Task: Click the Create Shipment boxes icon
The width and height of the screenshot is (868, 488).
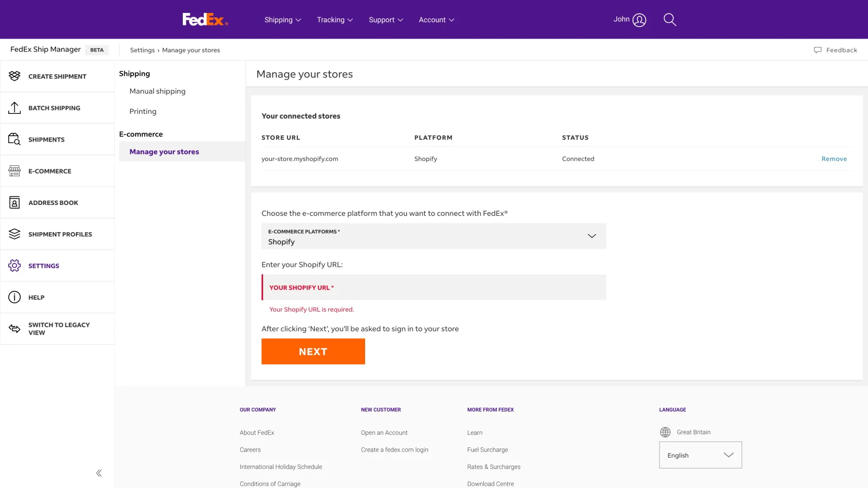Action: (15, 76)
